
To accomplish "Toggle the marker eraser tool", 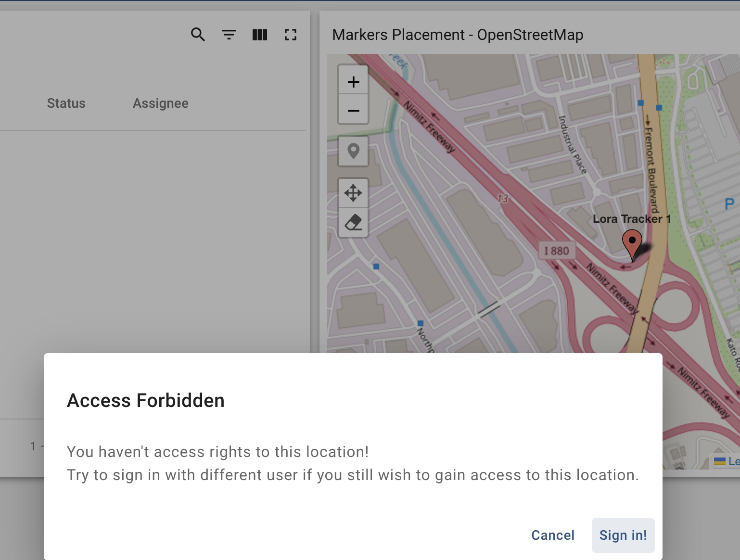I will [x=353, y=222].
